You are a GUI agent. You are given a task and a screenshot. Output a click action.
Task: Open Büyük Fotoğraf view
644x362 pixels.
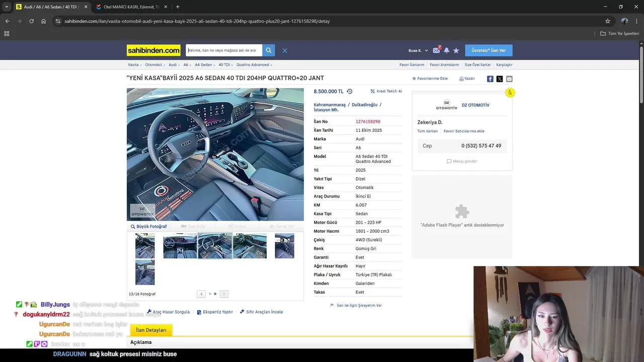coord(148,226)
